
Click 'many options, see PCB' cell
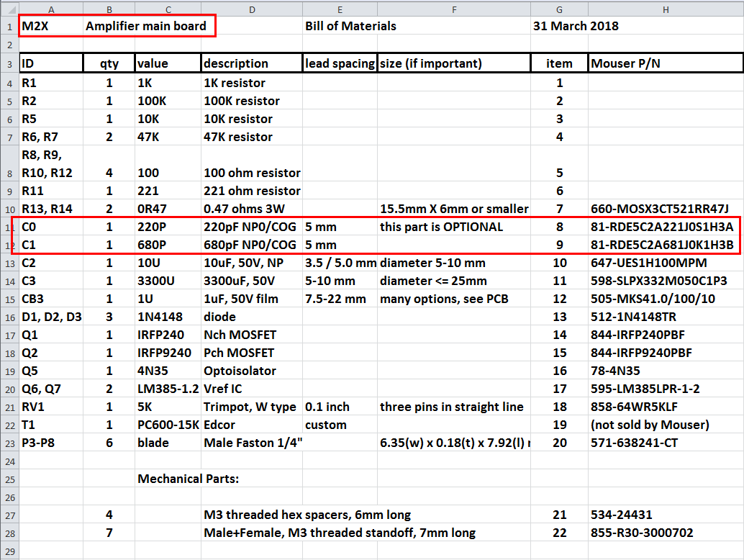click(x=454, y=299)
